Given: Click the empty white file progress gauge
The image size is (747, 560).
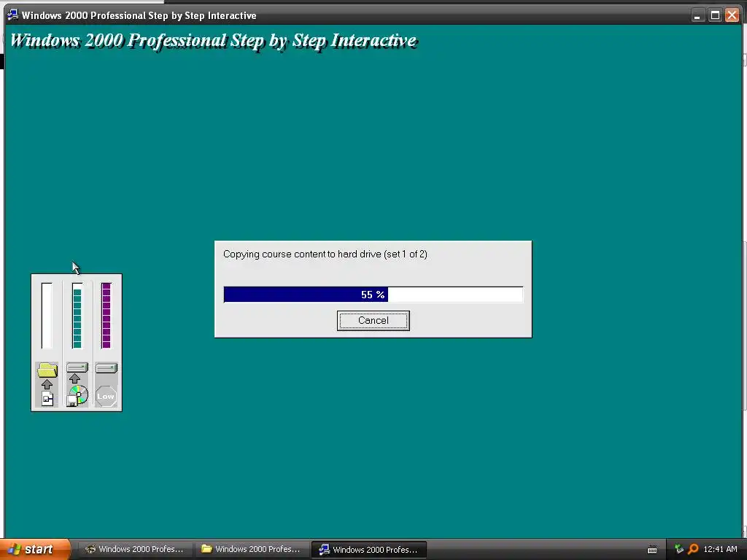Looking at the screenshot, I should [47, 316].
